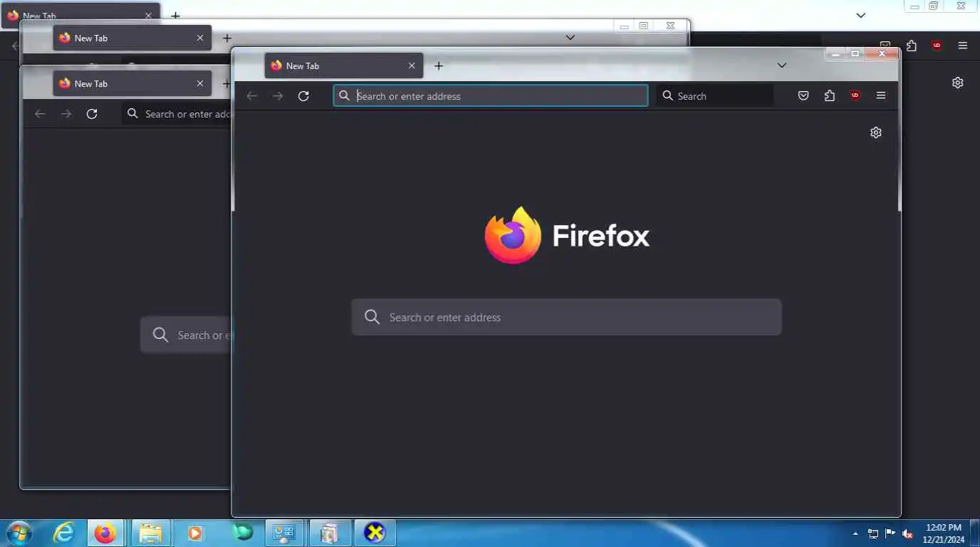Close the tab in the maximized back window
The image size is (980, 547).
(x=149, y=16)
